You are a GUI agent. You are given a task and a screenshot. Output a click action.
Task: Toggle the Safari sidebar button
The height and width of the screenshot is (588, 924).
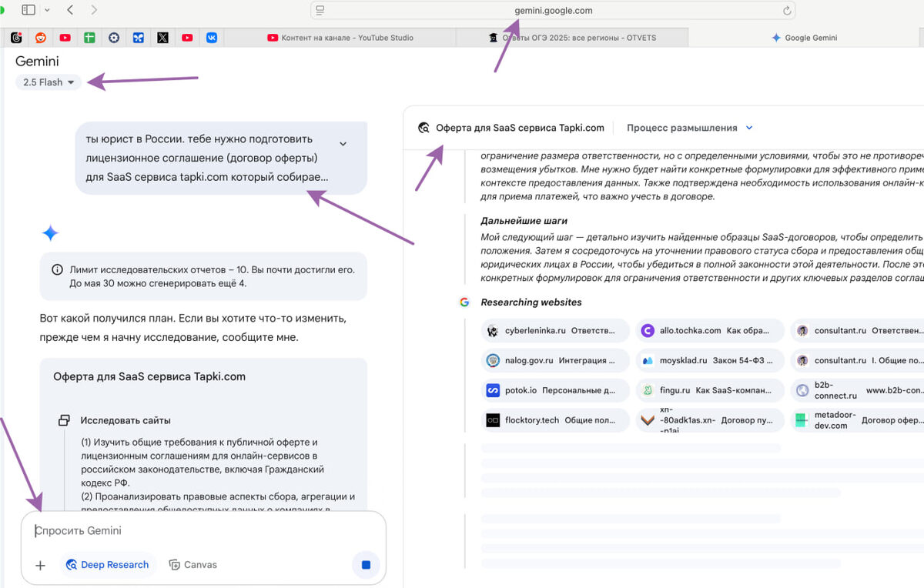click(28, 10)
